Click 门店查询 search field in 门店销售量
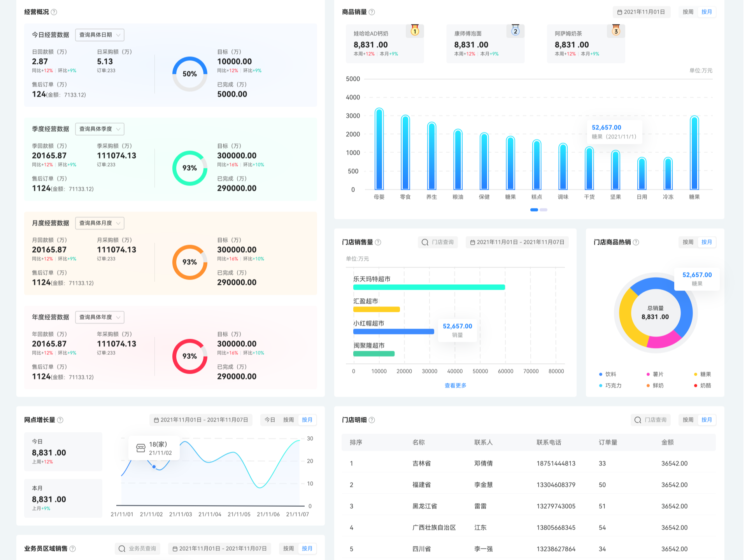 (x=438, y=242)
